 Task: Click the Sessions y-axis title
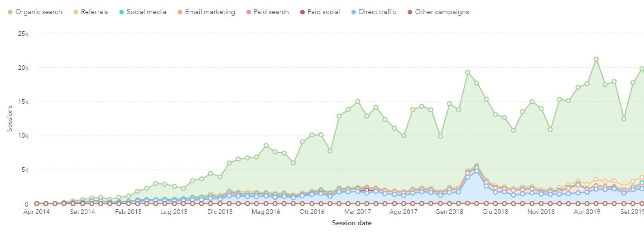10,119
